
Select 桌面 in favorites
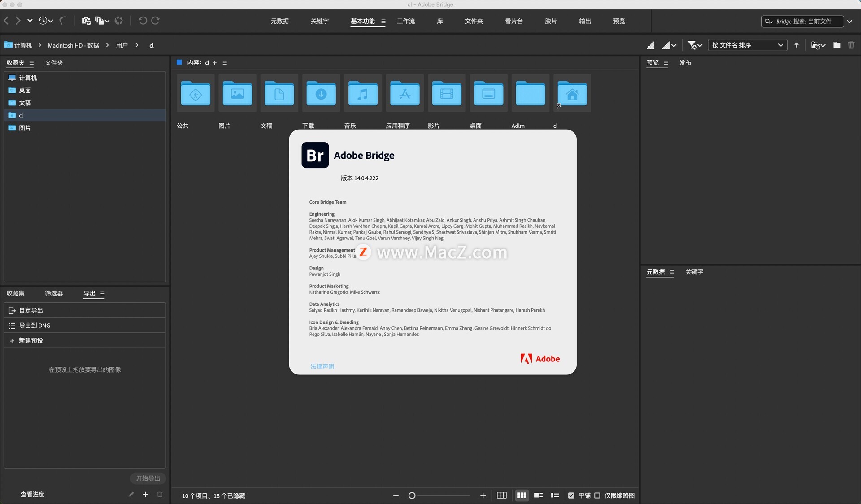(85, 91)
